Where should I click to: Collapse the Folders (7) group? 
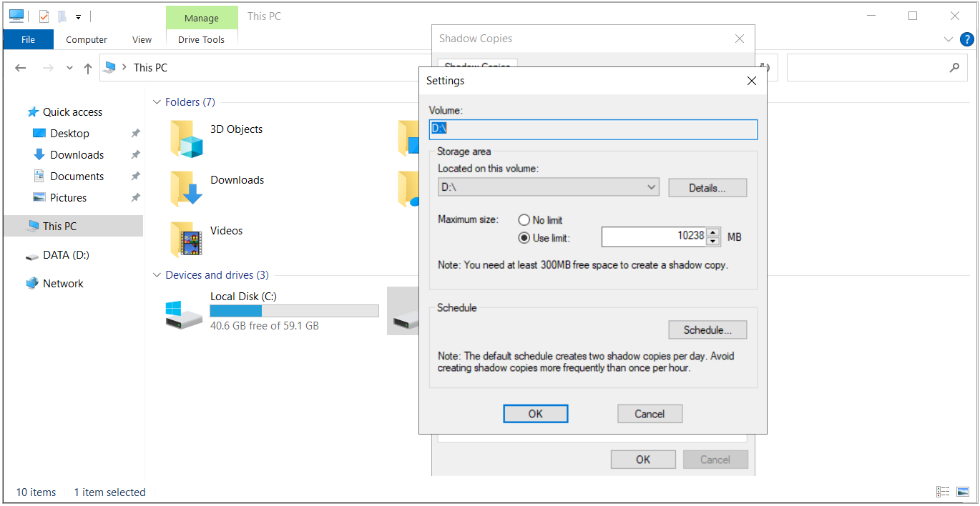tap(157, 102)
